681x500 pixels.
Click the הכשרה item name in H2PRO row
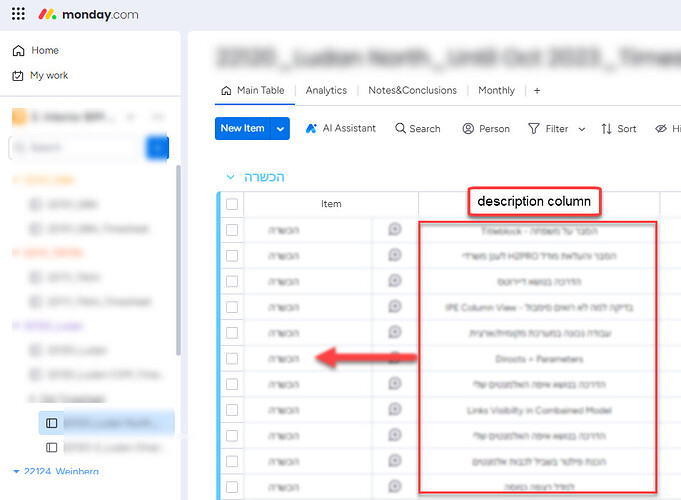pyautogui.click(x=284, y=256)
